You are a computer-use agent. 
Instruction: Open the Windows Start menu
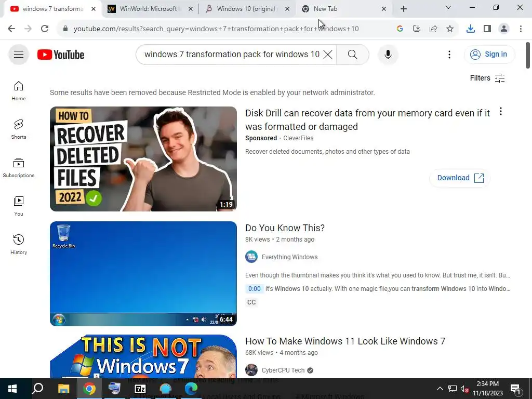tap(12, 389)
